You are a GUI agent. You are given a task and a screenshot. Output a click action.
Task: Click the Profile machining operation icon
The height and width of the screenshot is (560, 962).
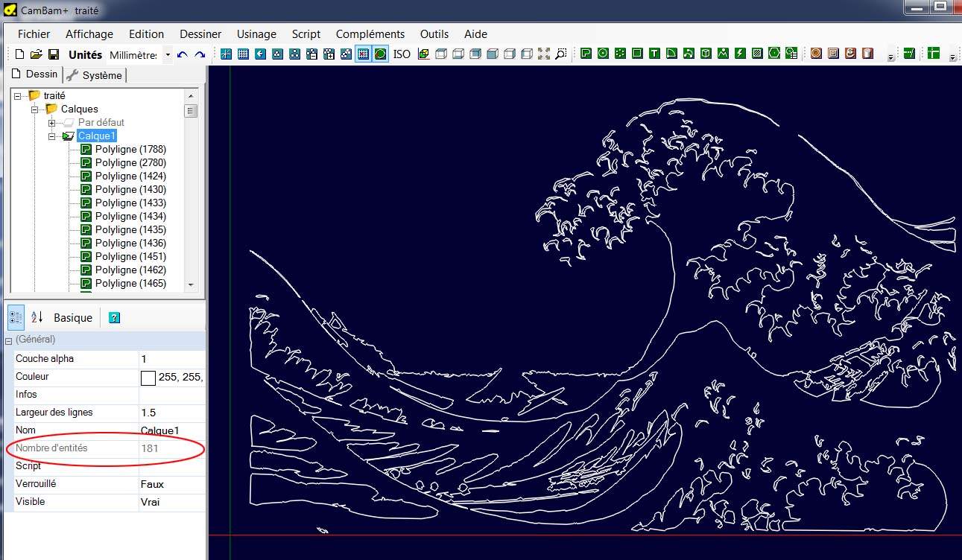(816, 54)
